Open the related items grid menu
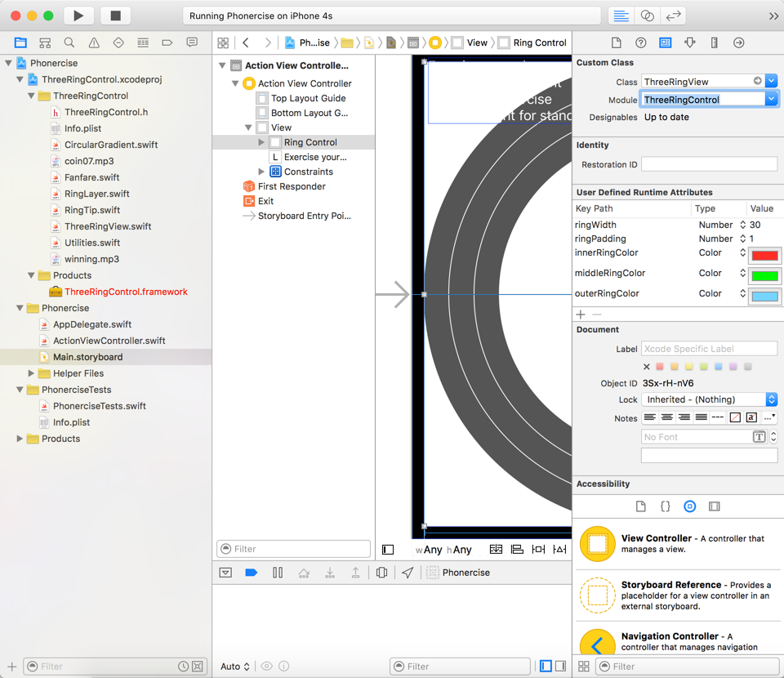Viewport: 784px width, 678px height. coord(223,42)
